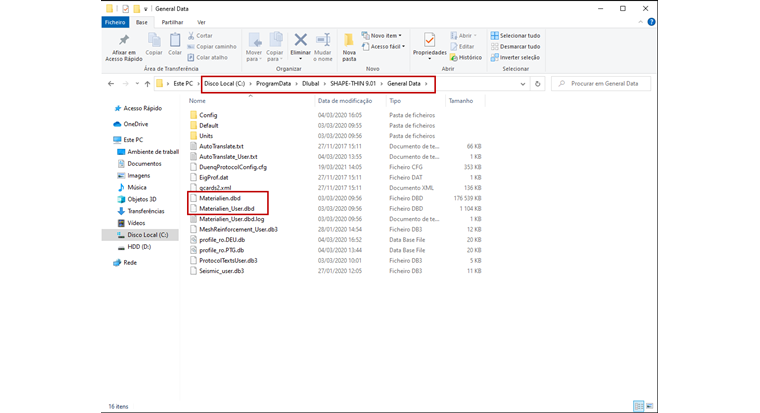Click Este PC in the address bar
The width and height of the screenshot is (760, 413).
click(183, 84)
